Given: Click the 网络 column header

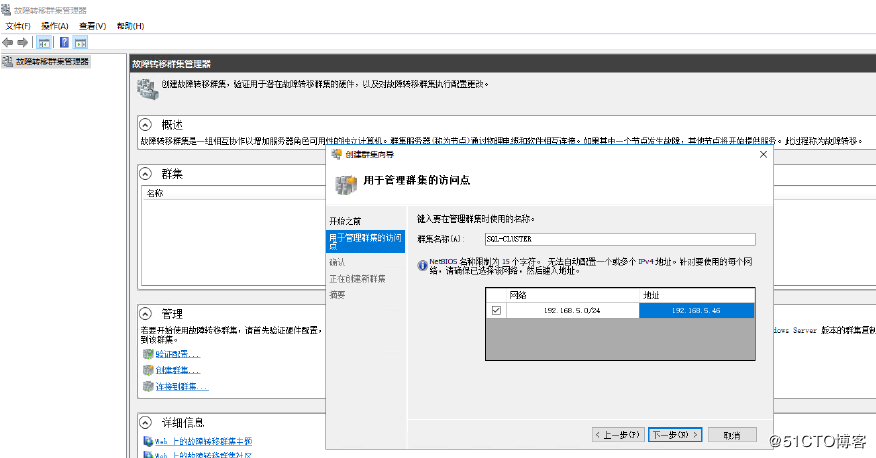Looking at the screenshot, I should click(x=573, y=295).
